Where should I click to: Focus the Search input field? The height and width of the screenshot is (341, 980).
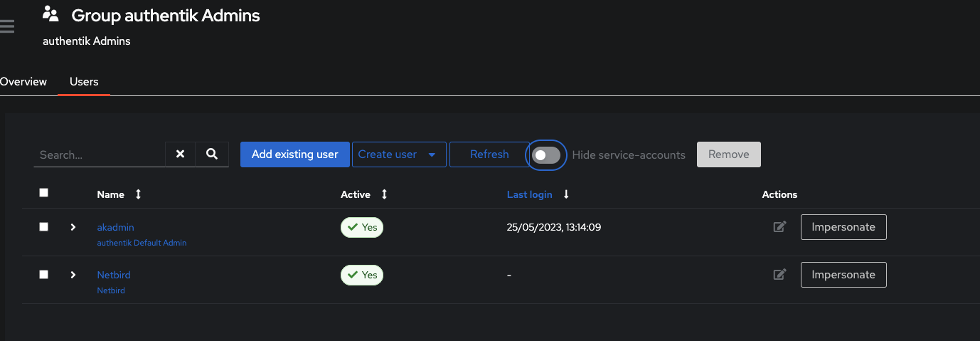coord(100,154)
